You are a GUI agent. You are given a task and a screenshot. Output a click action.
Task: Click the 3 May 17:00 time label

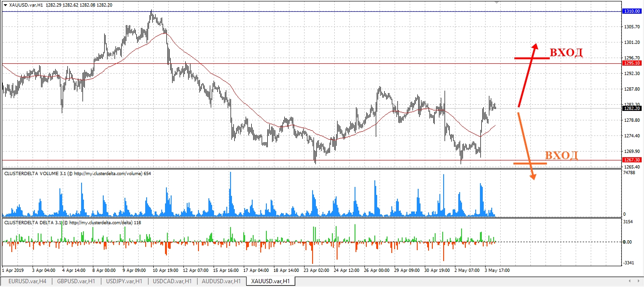(497, 270)
